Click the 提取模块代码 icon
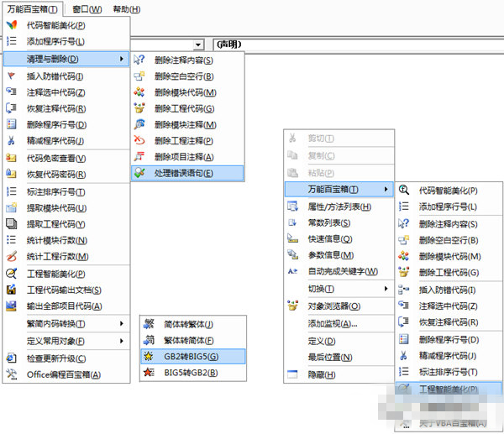Image resolution: width=504 pixels, height=434 pixels. coord(12,207)
